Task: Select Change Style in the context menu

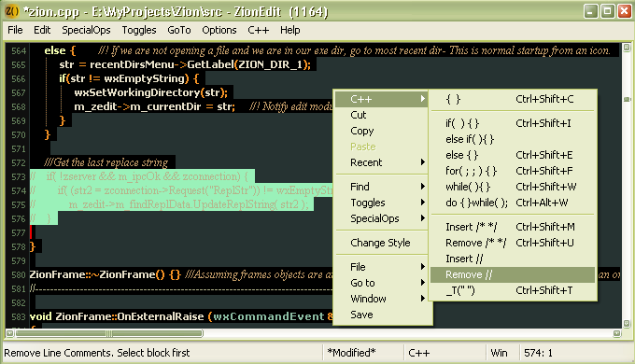Action: [382, 243]
